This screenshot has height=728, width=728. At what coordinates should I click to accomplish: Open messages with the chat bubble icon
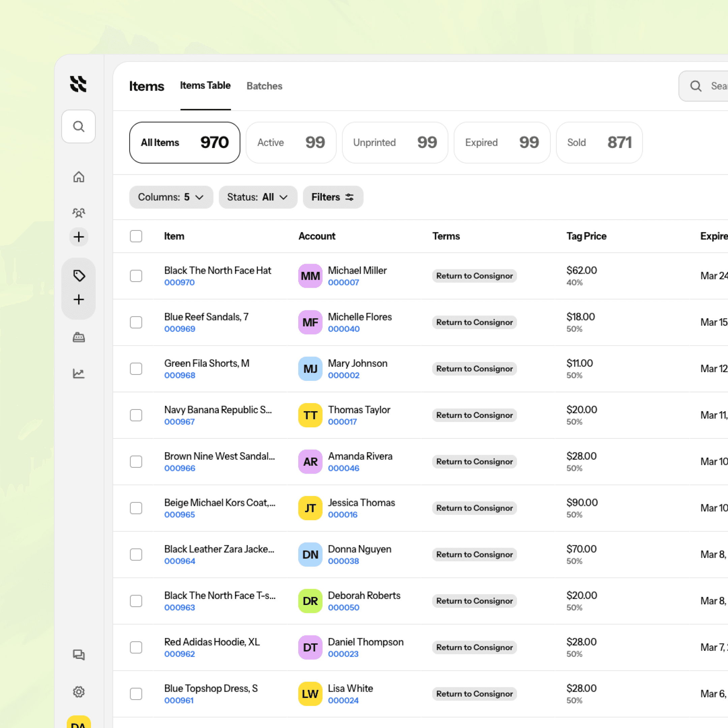point(79,655)
